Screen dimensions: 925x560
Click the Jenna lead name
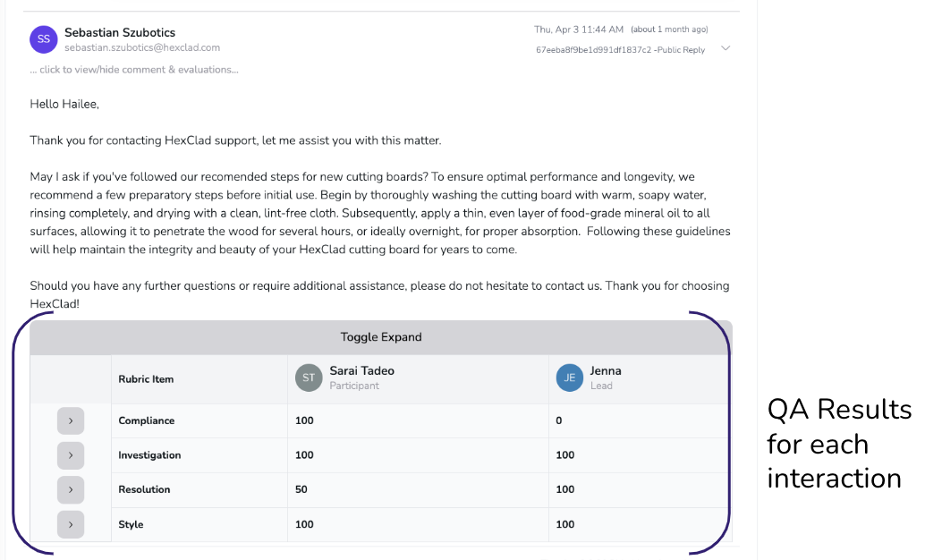(x=606, y=370)
